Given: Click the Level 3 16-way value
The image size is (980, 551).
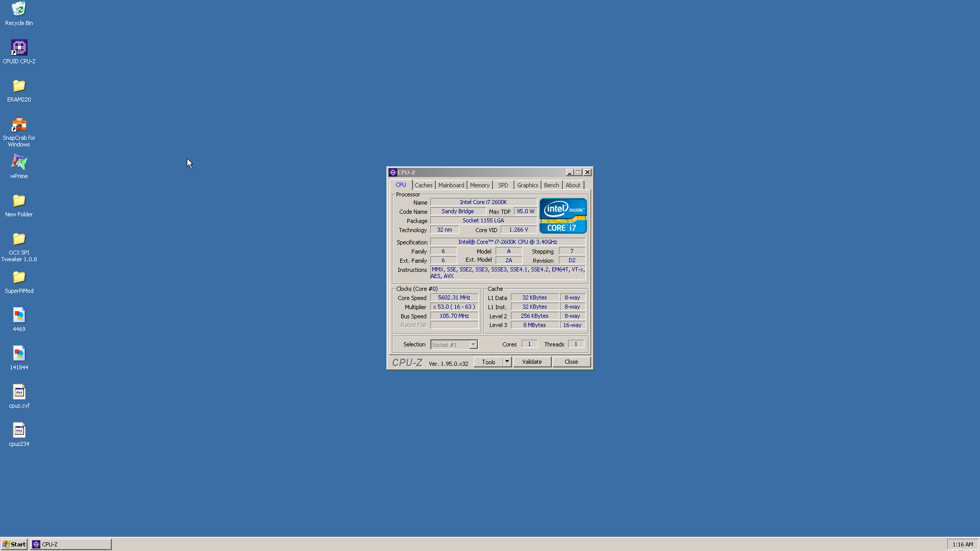Looking at the screenshot, I should click(x=572, y=325).
